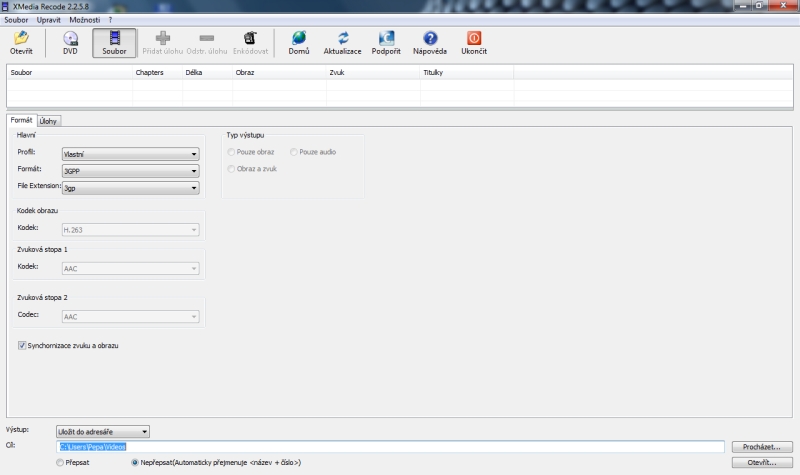Click the Procházet... button
This screenshot has height=475, width=800.
coord(762,446)
